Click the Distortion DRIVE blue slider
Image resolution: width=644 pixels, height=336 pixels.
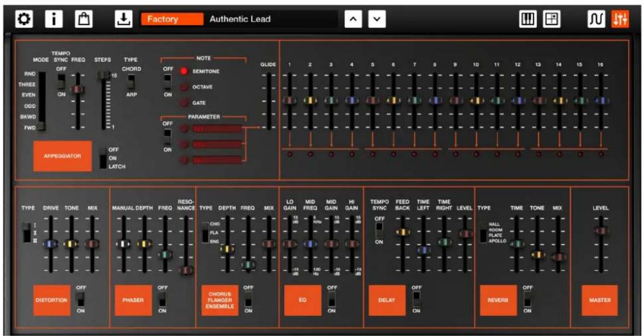(x=50, y=244)
